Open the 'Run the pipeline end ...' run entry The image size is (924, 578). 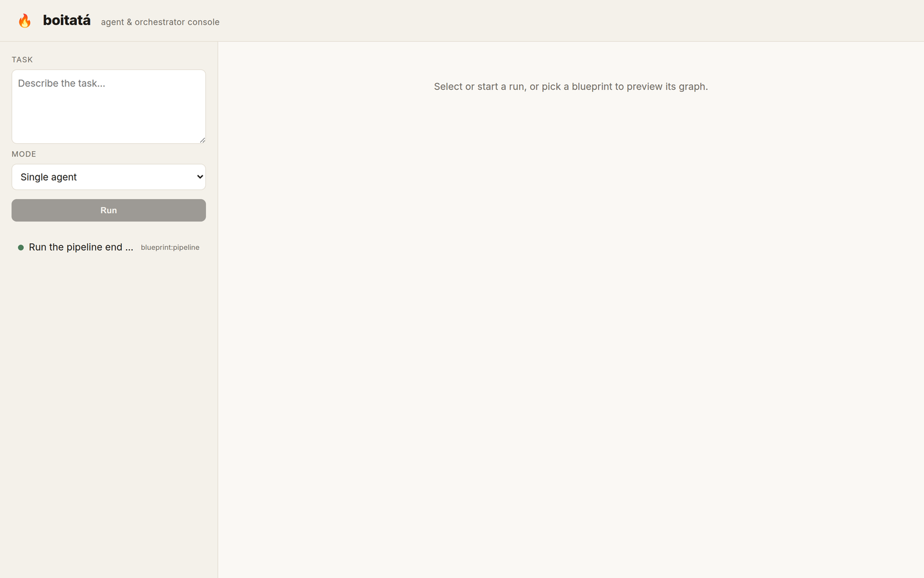point(108,247)
